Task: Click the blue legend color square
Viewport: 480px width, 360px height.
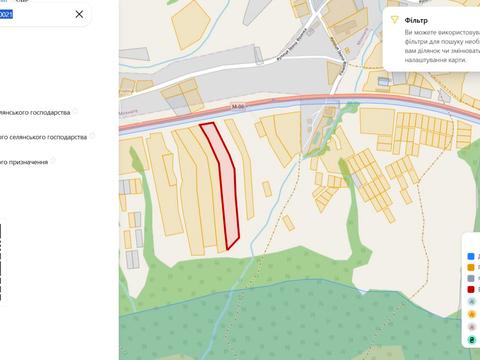Action: (x=471, y=256)
